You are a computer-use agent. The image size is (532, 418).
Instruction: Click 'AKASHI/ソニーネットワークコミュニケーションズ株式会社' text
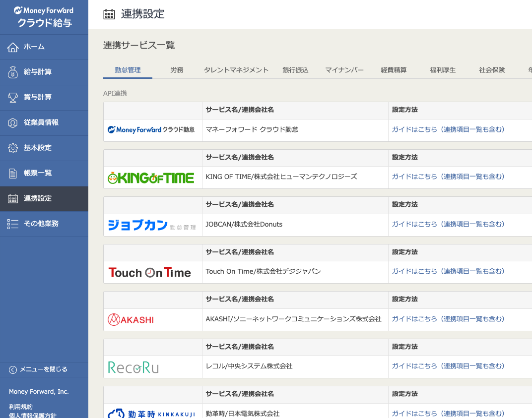click(293, 319)
